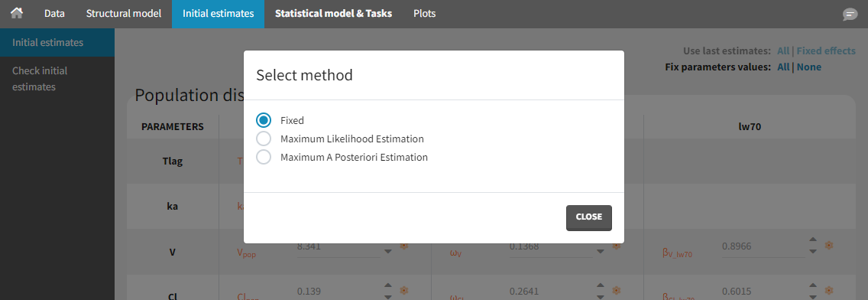Switch to Structural model tab

point(124,14)
